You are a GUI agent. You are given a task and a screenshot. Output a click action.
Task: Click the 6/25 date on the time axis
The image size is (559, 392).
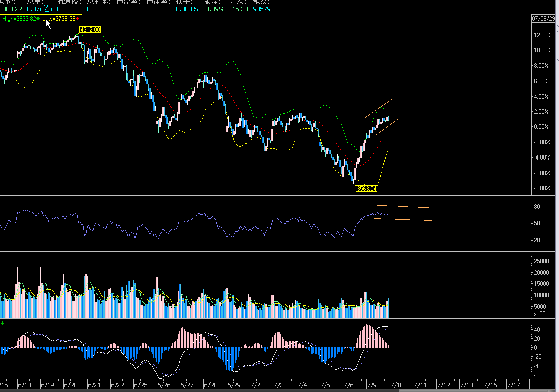pos(141,385)
